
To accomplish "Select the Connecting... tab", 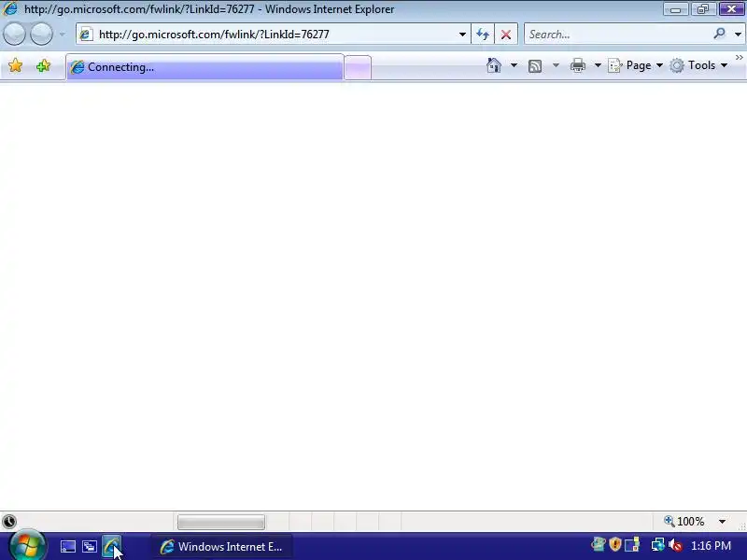I will 204,67.
